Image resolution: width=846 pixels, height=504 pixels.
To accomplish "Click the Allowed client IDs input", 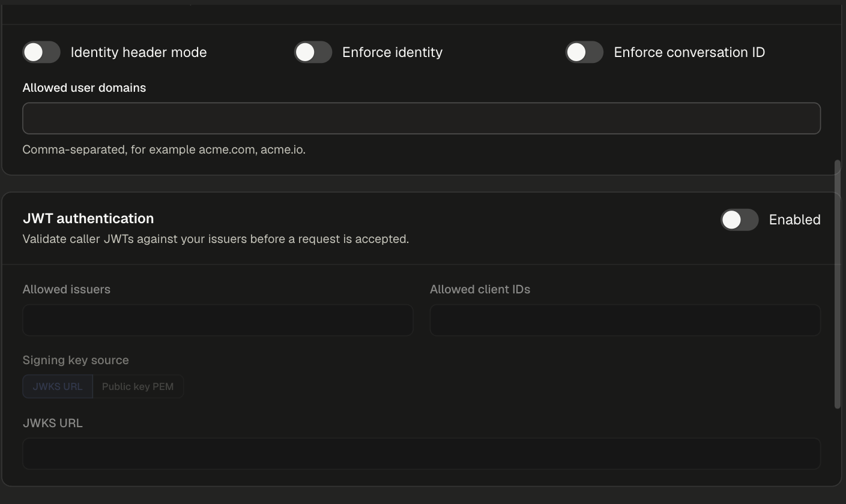I will coord(625,320).
